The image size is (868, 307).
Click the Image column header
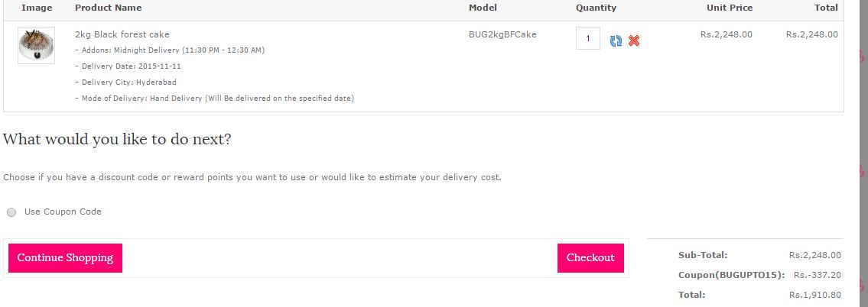[x=37, y=8]
